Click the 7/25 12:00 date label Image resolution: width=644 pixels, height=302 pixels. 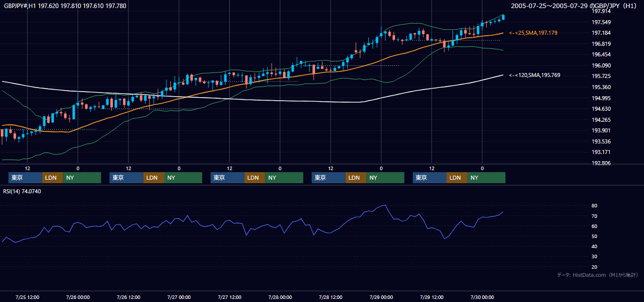click(28, 297)
